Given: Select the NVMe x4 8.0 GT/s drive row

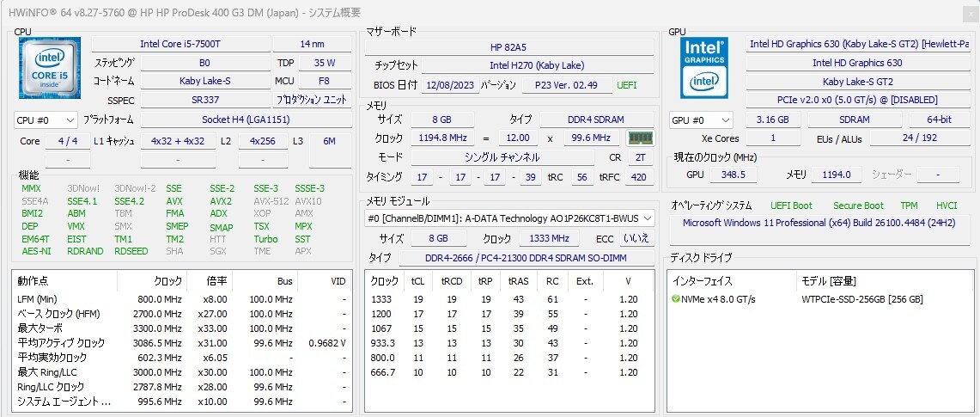Looking at the screenshot, I should (x=820, y=299).
